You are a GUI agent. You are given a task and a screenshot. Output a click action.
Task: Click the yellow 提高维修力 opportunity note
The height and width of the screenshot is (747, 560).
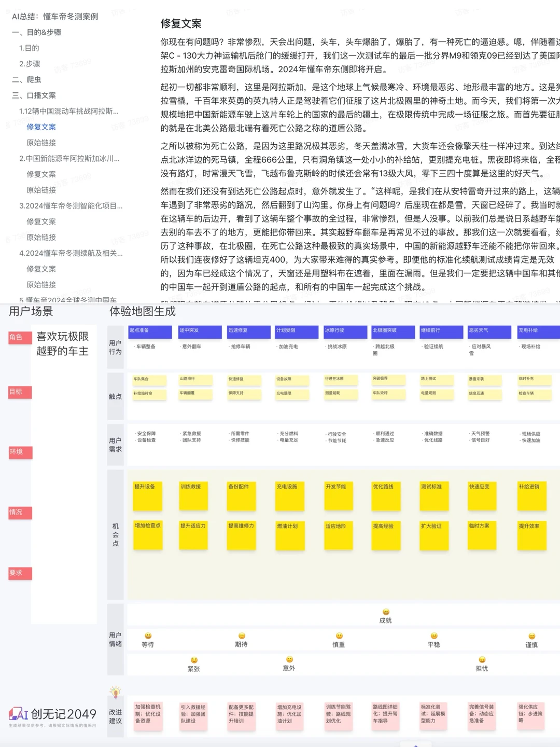coord(242,535)
